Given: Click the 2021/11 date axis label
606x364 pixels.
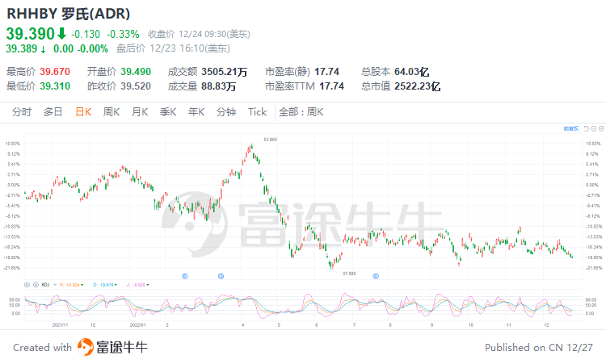Looking at the screenshot, I should pos(60,325).
